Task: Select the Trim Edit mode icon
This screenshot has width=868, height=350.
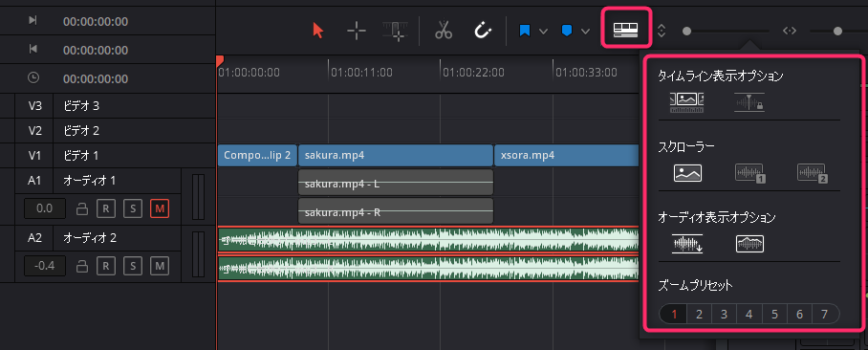Action: (x=357, y=31)
